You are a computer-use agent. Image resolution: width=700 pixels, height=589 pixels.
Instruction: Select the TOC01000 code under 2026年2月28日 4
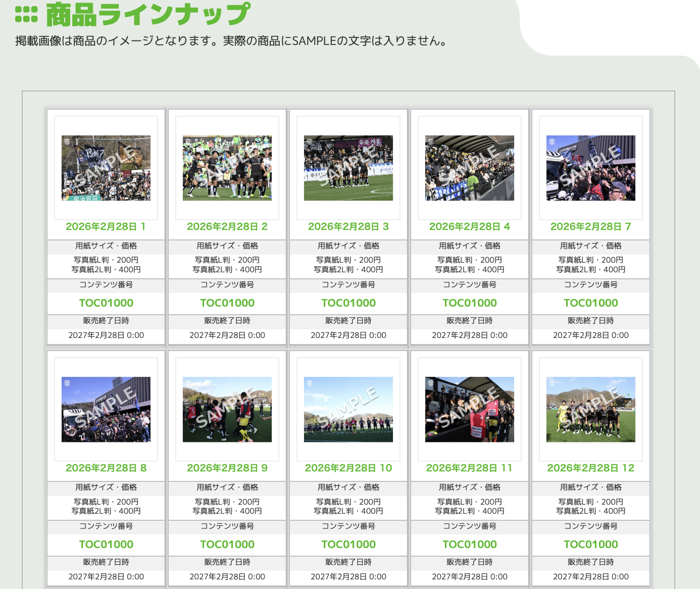(x=470, y=303)
